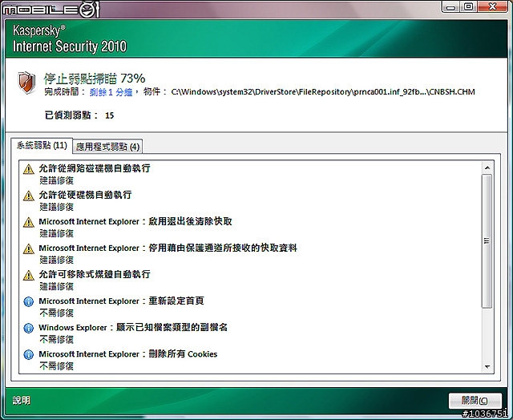Click 不需修復 under 重新設定首頁

coord(56,313)
